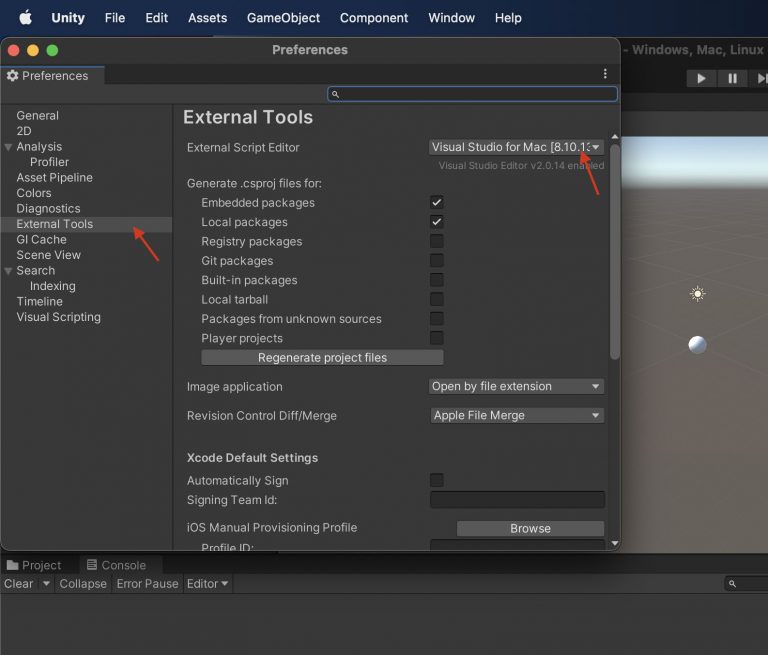Select the Timeline preferences category
The height and width of the screenshot is (655, 768).
40,301
